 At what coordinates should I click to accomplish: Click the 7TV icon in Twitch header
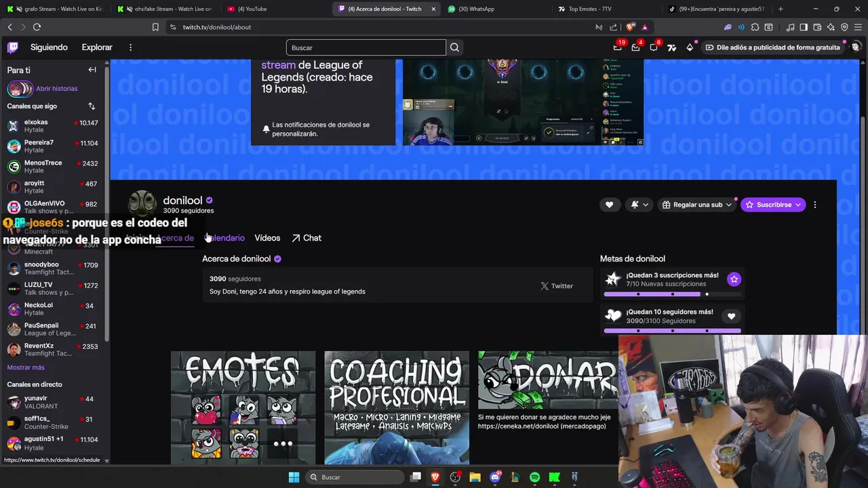[x=671, y=47]
